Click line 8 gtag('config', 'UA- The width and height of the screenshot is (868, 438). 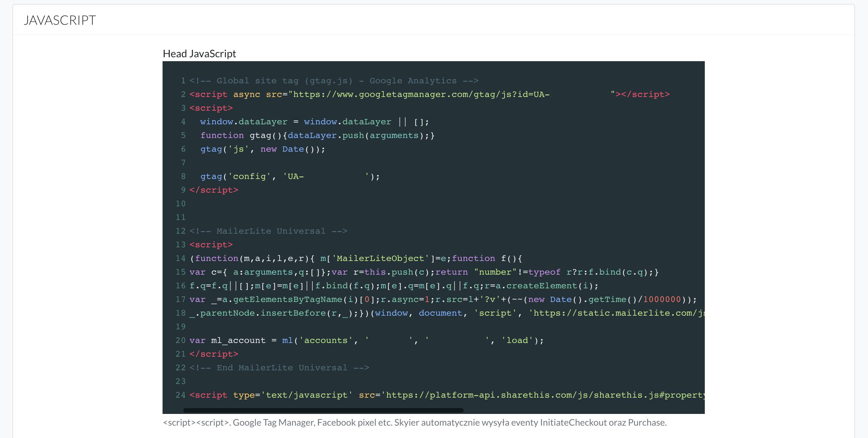[290, 176]
